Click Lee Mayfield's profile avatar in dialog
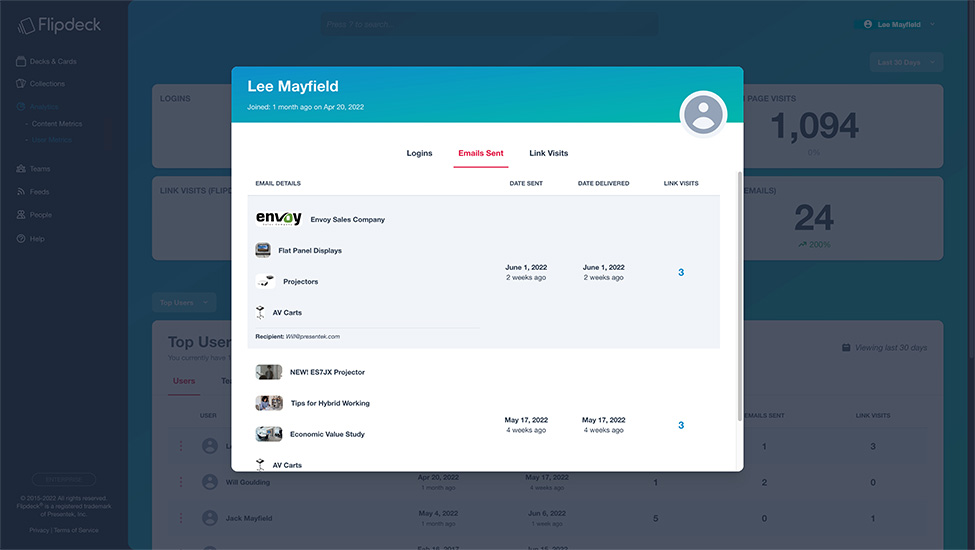The image size is (975, 550). coord(703,114)
